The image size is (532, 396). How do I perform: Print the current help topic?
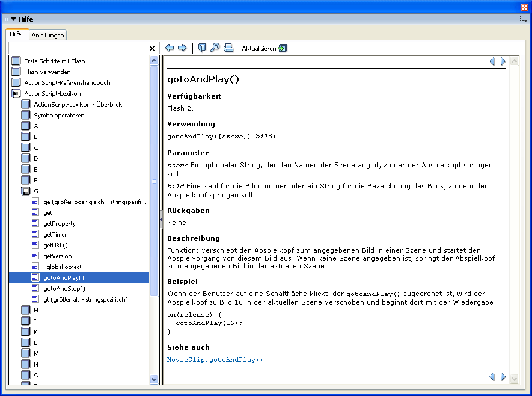pos(228,48)
